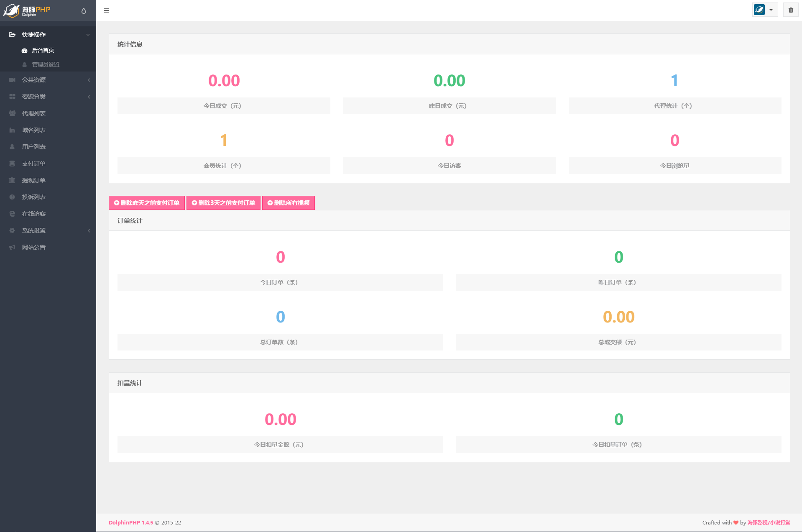Click 删除昨天之前支付订单 button

[147, 203]
